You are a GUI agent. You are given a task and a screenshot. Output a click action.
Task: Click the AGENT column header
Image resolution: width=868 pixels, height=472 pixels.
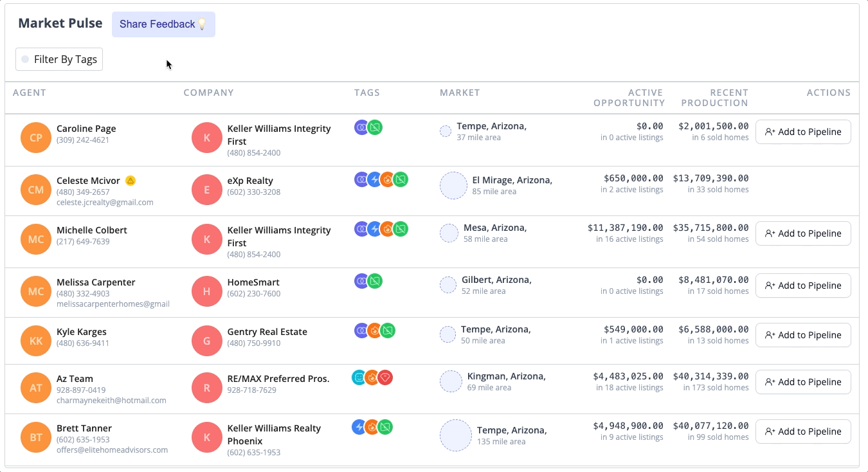coord(30,93)
